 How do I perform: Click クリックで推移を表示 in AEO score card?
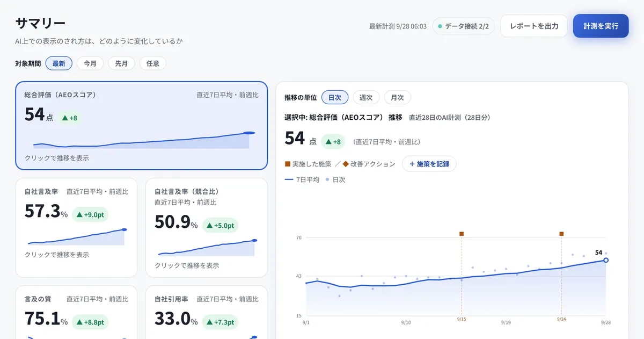coord(57,158)
